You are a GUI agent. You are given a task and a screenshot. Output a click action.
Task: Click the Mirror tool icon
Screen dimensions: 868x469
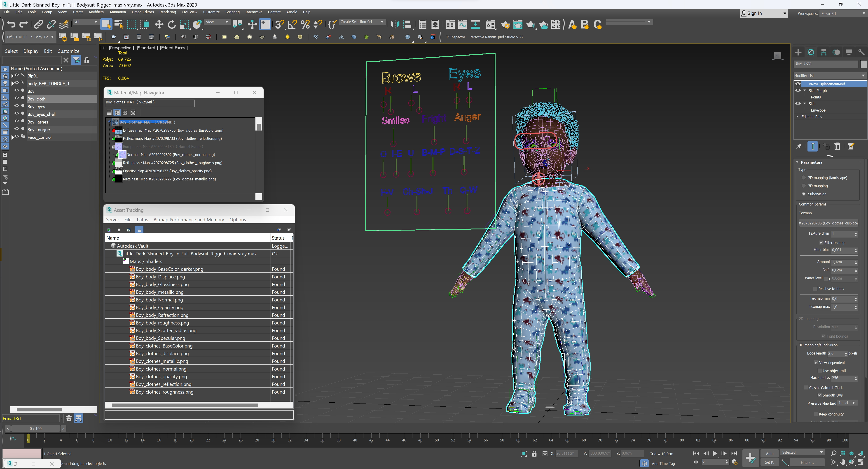point(395,24)
